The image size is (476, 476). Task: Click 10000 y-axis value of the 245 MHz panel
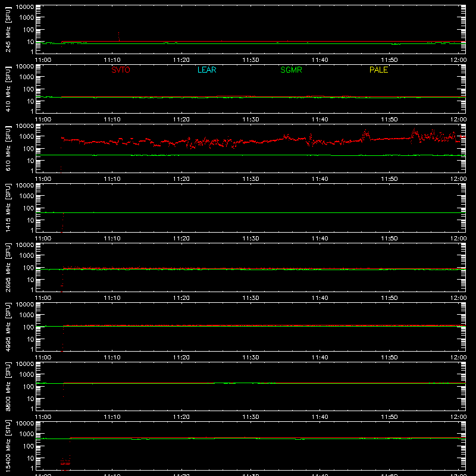pyautogui.click(x=25, y=7)
